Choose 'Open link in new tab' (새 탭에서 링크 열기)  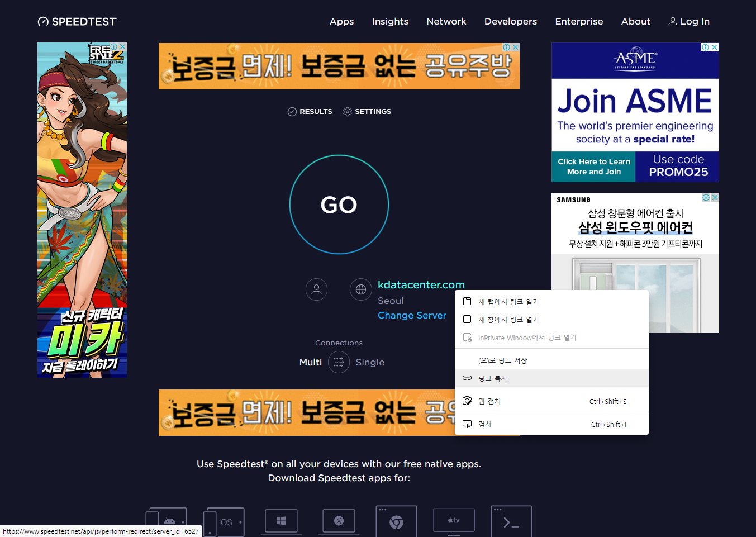point(551,302)
